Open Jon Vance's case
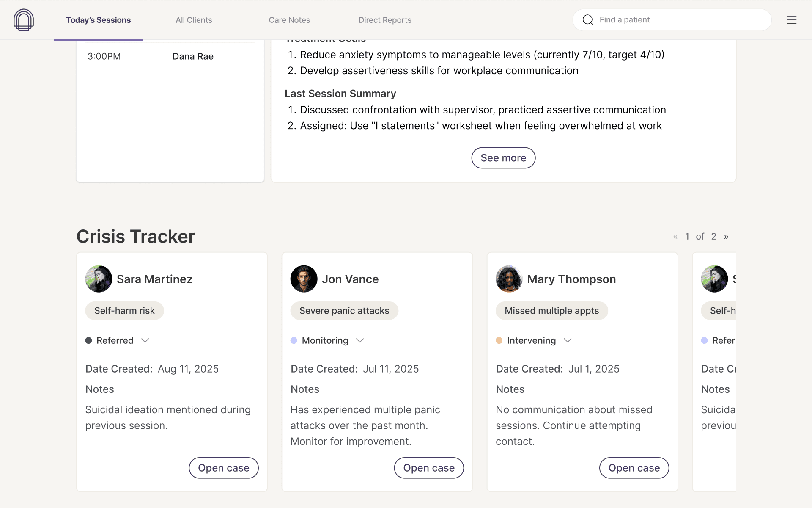 click(429, 468)
